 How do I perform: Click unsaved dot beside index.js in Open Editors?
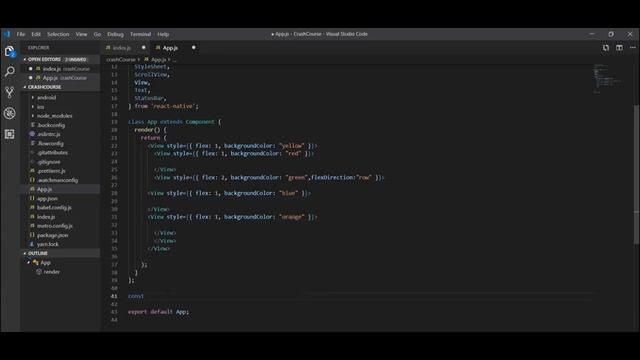tap(31, 69)
